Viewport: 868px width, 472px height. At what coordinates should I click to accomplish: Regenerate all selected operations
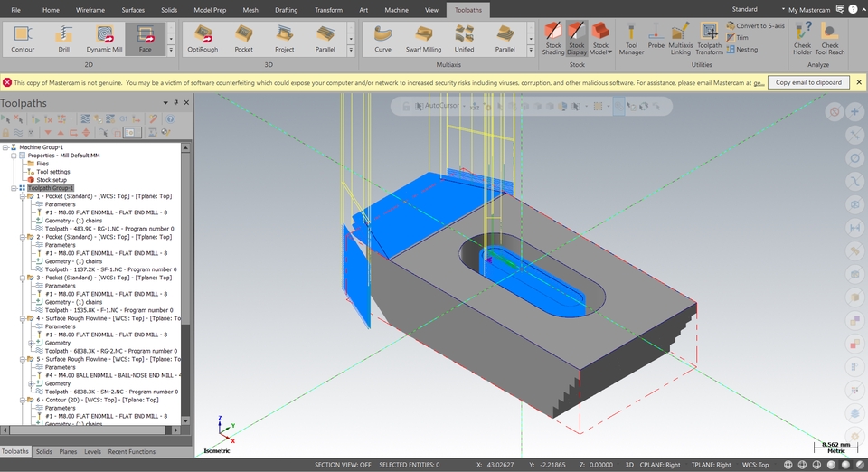[35, 119]
